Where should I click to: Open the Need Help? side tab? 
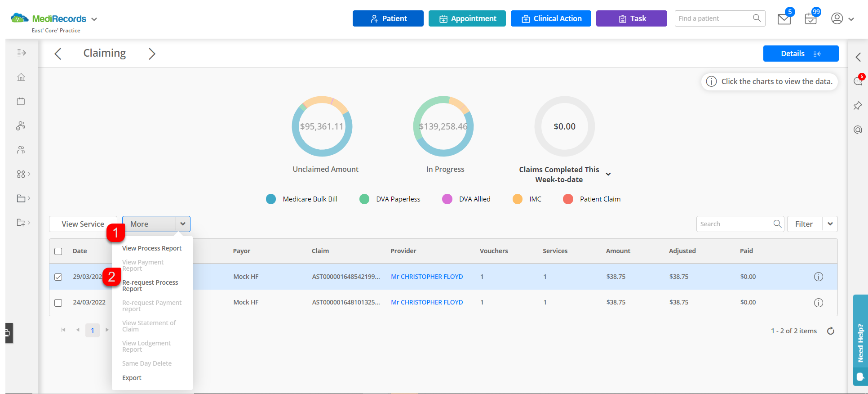(x=860, y=340)
